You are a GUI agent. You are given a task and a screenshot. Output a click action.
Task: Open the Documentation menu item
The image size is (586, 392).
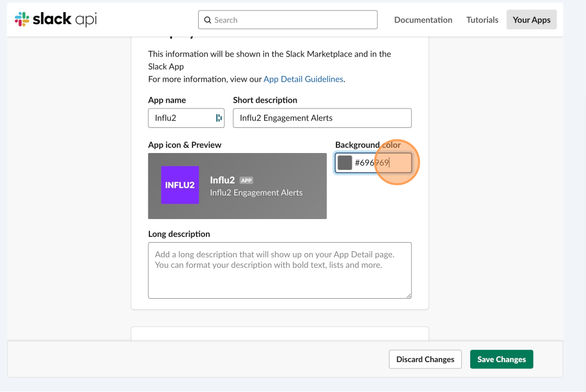coord(423,20)
